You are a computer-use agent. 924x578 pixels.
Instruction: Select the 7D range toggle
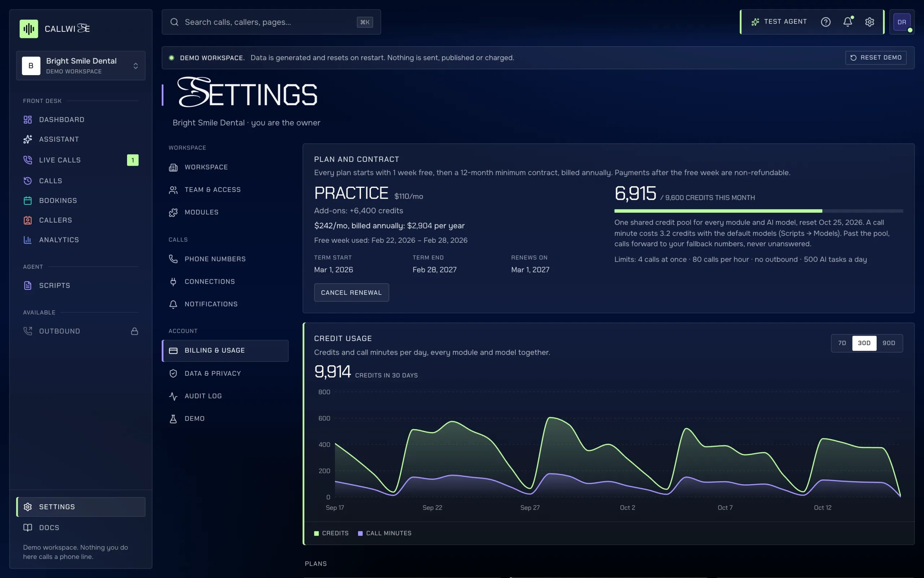pyautogui.click(x=842, y=343)
